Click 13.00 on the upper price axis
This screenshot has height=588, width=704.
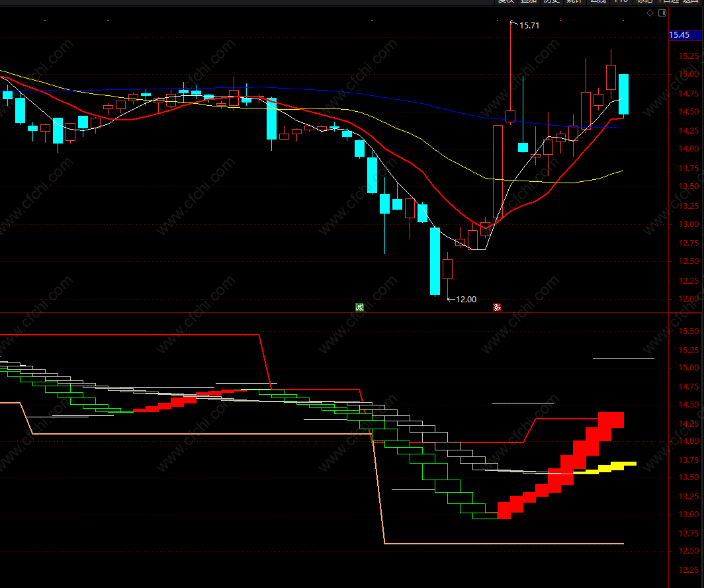[688, 224]
